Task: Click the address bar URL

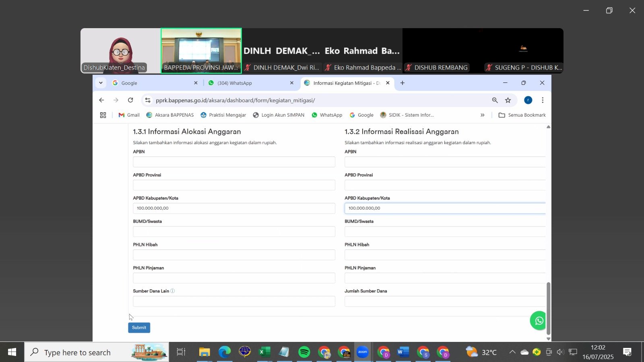Action: 235,100
